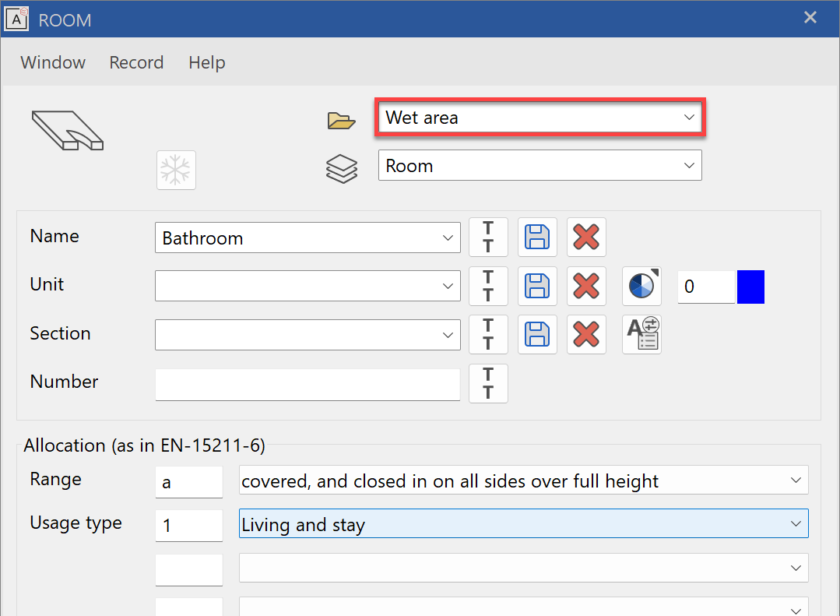Open the Help menu

206,62
